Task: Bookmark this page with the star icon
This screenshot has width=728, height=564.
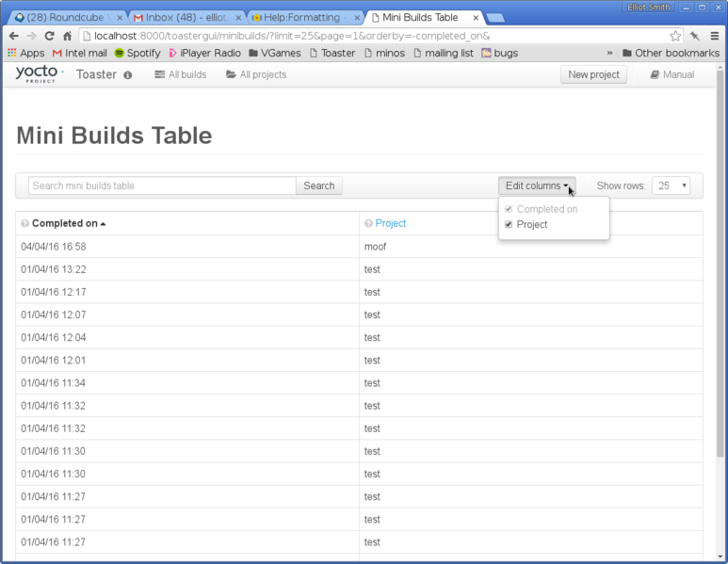Action: (675, 36)
